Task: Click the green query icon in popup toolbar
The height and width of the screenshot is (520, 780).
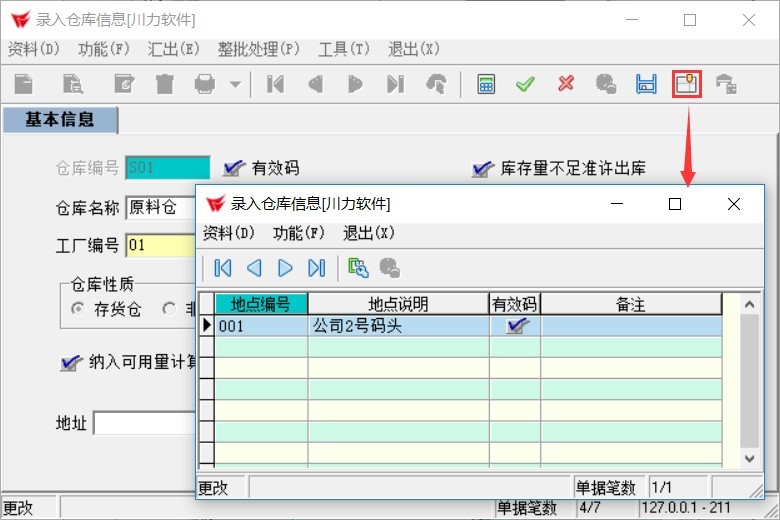Action: pyautogui.click(x=357, y=268)
